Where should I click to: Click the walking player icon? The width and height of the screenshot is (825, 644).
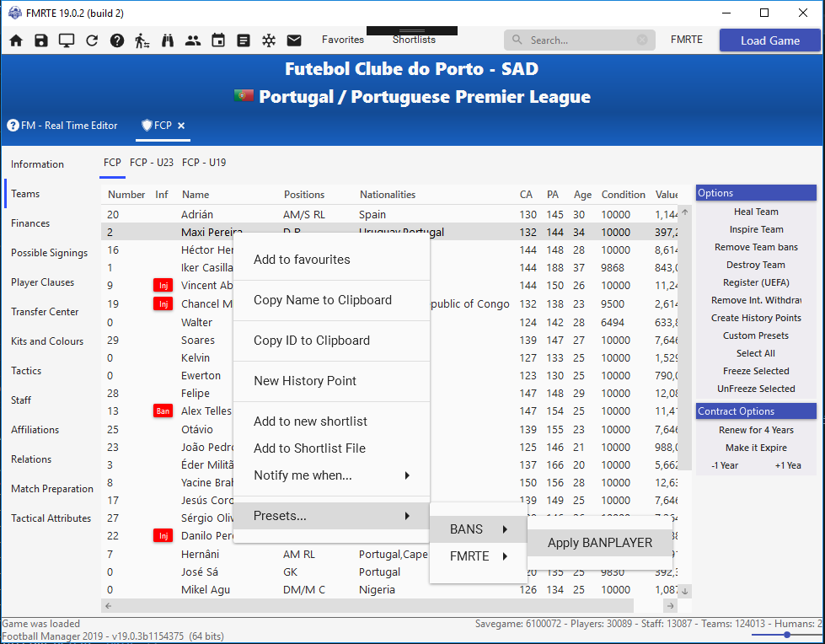coord(142,40)
